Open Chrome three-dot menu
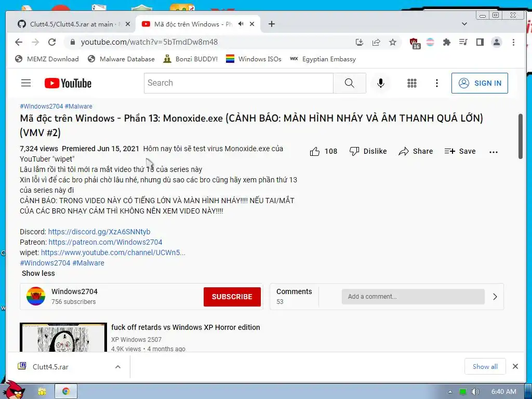This screenshot has height=399, width=532. [x=513, y=42]
